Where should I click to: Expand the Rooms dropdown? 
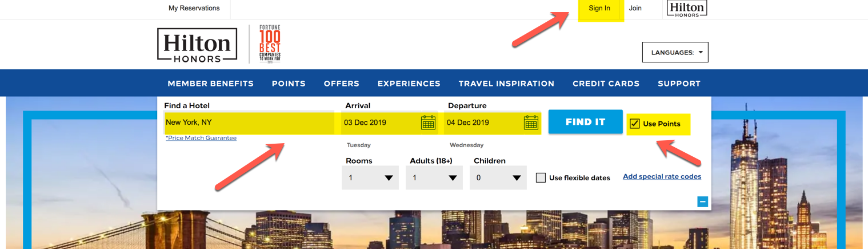tap(370, 178)
